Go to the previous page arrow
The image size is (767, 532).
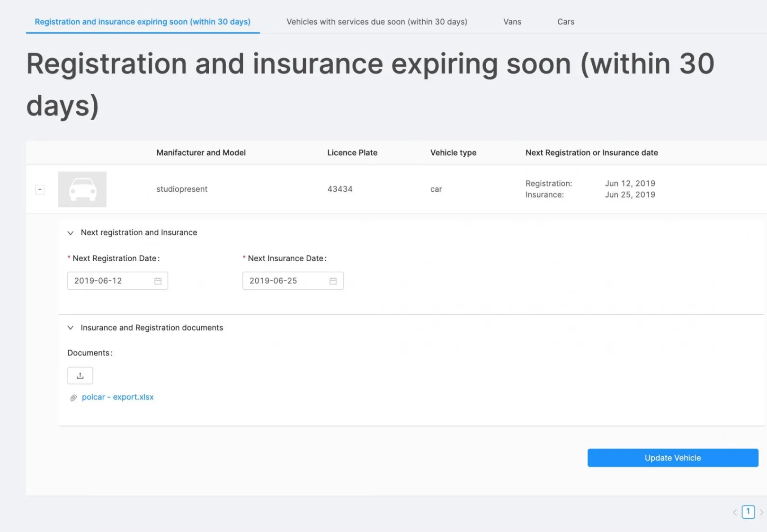click(735, 512)
